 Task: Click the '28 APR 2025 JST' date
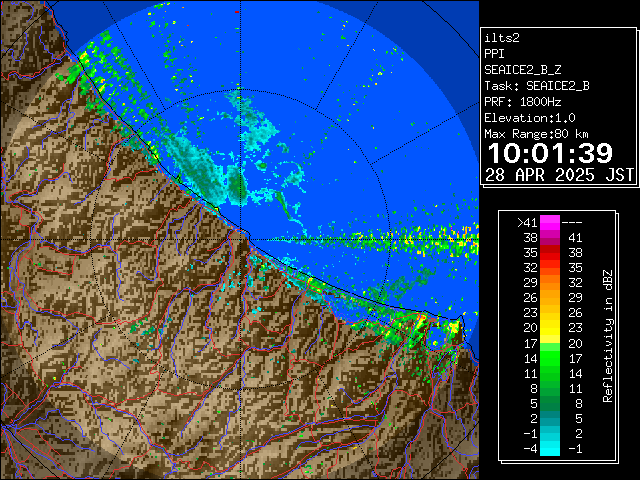click(559, 175)
